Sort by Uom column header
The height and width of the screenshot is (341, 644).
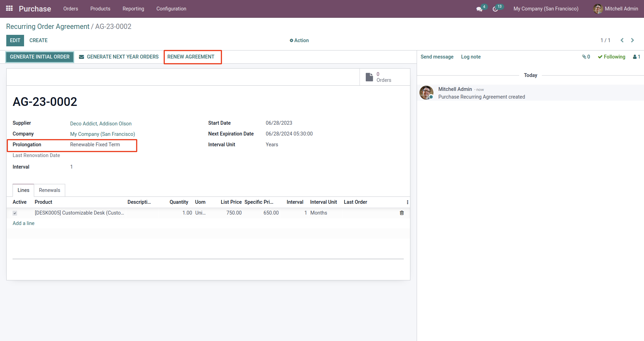[200, 202]
